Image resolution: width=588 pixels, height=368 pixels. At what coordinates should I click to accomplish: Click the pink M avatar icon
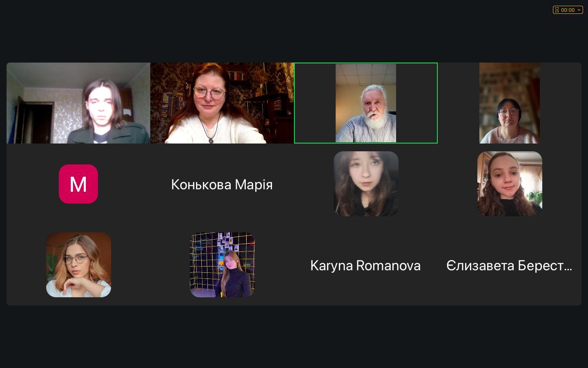[78, 184]
